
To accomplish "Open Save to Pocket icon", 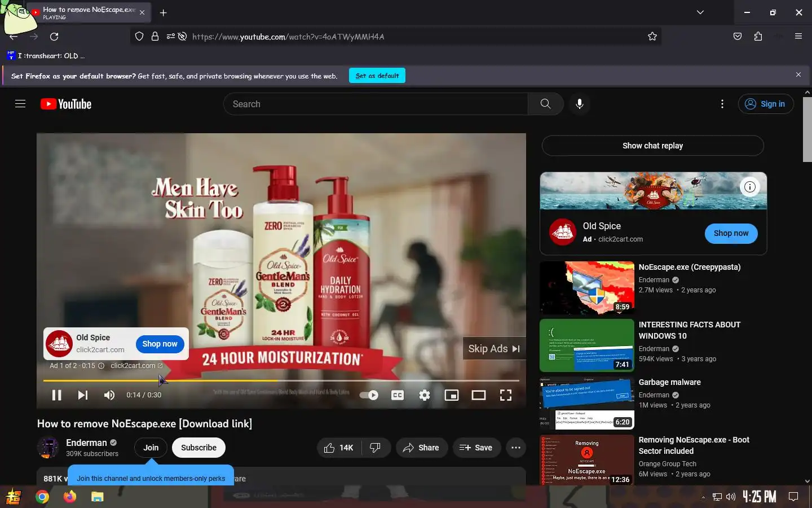I will 737,36.
